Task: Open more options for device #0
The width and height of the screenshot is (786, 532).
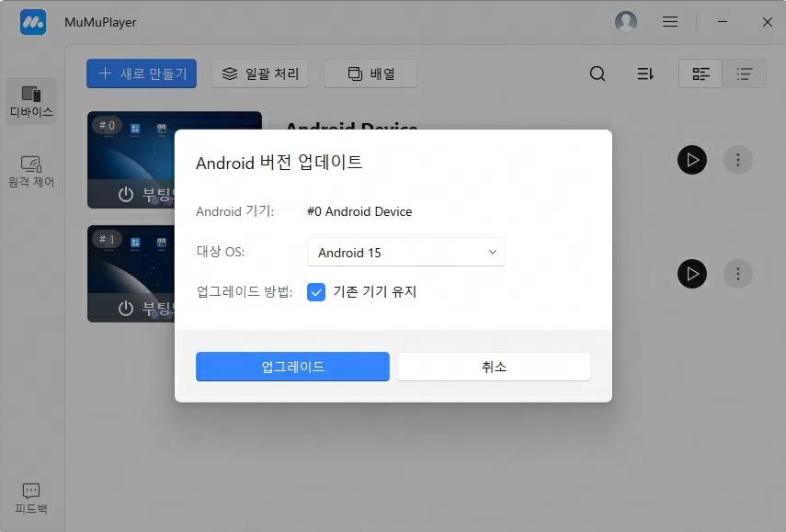Action: click(738, 160)
